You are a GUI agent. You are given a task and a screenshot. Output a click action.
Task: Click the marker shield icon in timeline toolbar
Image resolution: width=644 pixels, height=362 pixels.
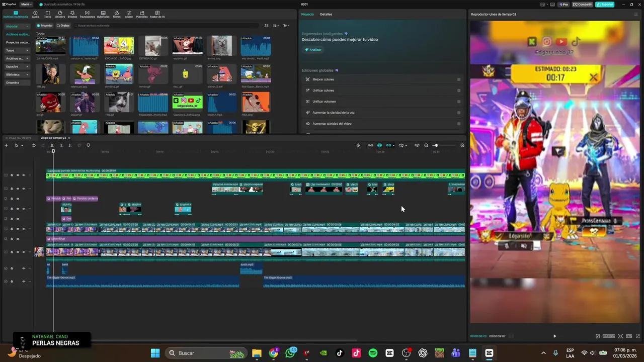[88, 145]
